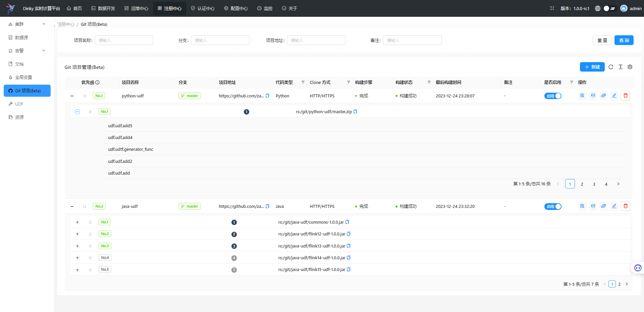Copy flink12-udf-1.0.0.jar path
644x312 pixels.
[348, 234]
